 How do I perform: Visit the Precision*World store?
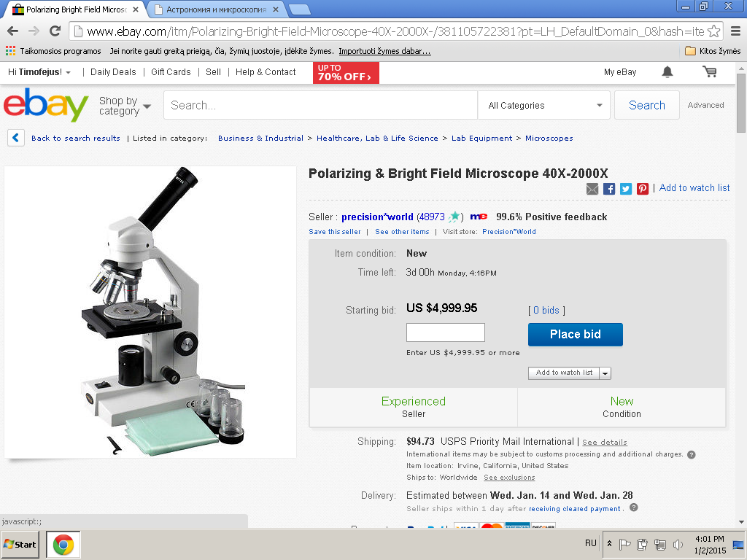pyautogui.click(x=508, y=231)
